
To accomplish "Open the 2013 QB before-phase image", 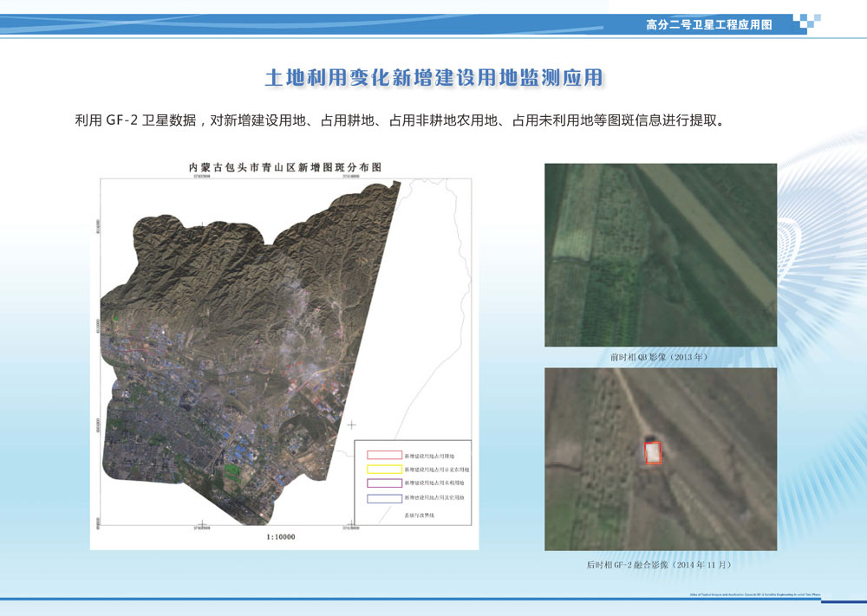I will pyautogui.click(x=661, y=255).
